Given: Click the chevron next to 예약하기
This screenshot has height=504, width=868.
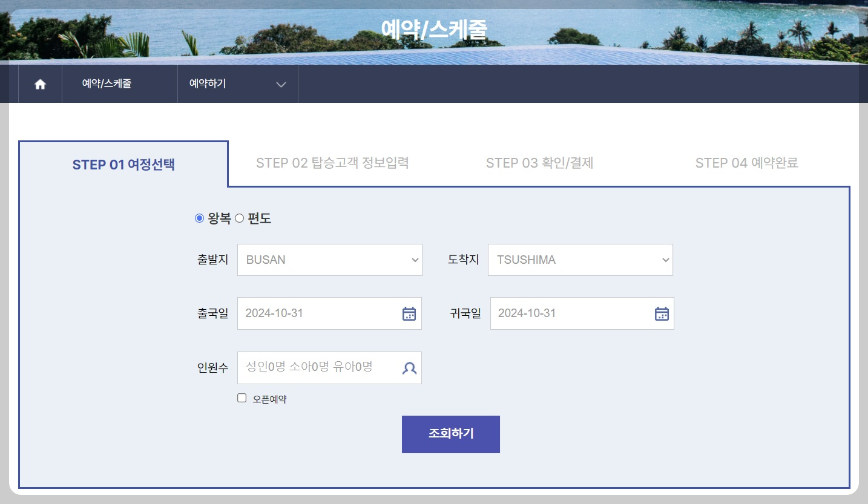Looking at the screenshot, I should click(280, 85).
